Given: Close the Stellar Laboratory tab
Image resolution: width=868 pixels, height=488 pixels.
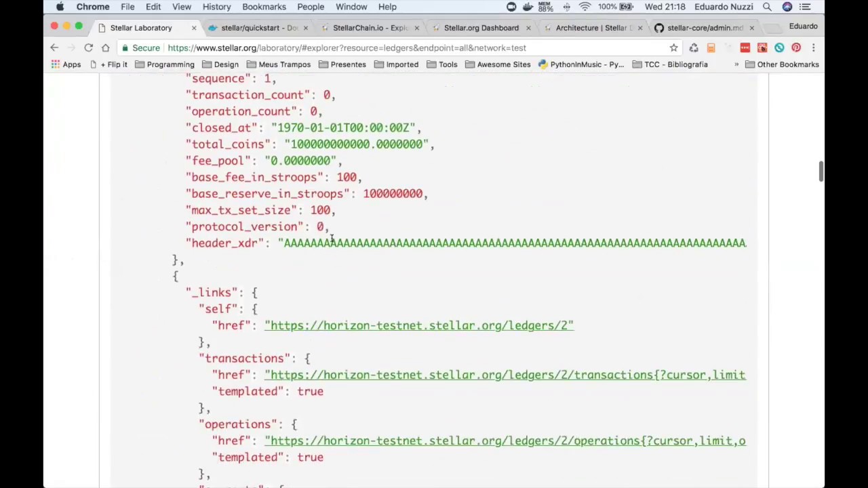Looking at the screenshot, I should coord(194,28).
